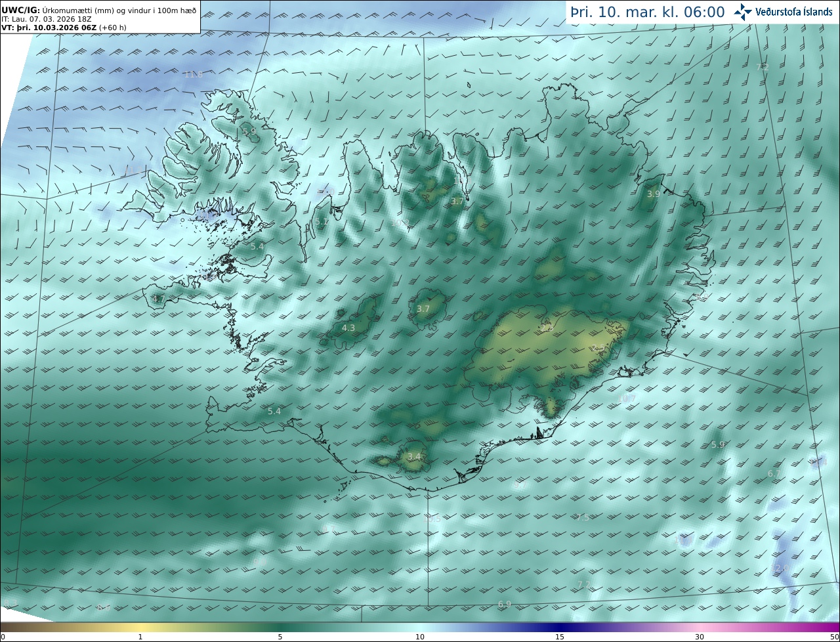Click the color scale tick label 0
Screen dimensions: 840x642
(x=3, y=637)
